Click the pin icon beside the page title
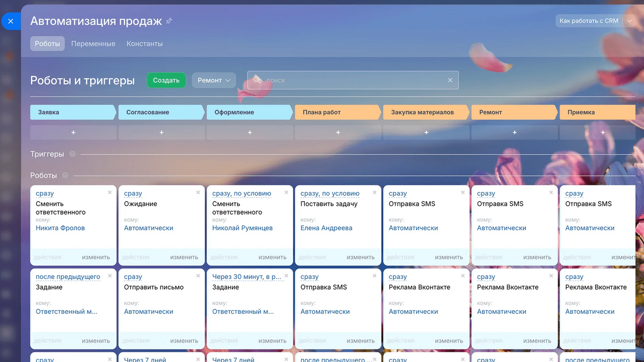 pos(169,21)
